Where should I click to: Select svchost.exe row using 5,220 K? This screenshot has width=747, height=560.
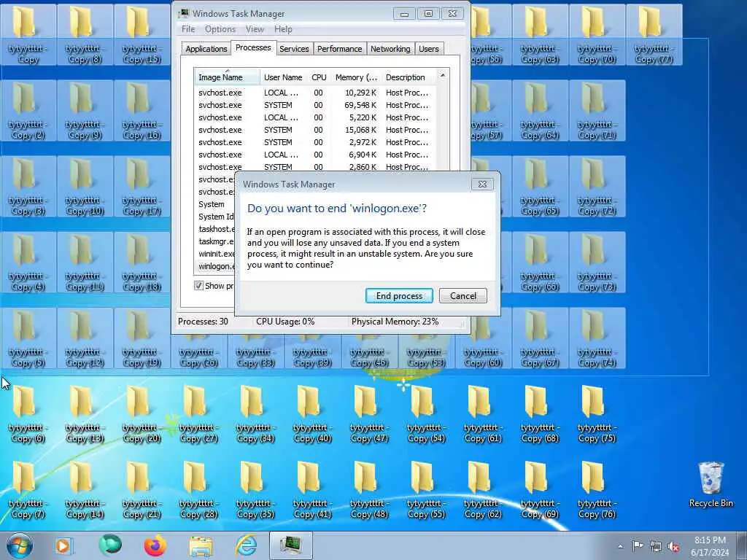(314, 117)
